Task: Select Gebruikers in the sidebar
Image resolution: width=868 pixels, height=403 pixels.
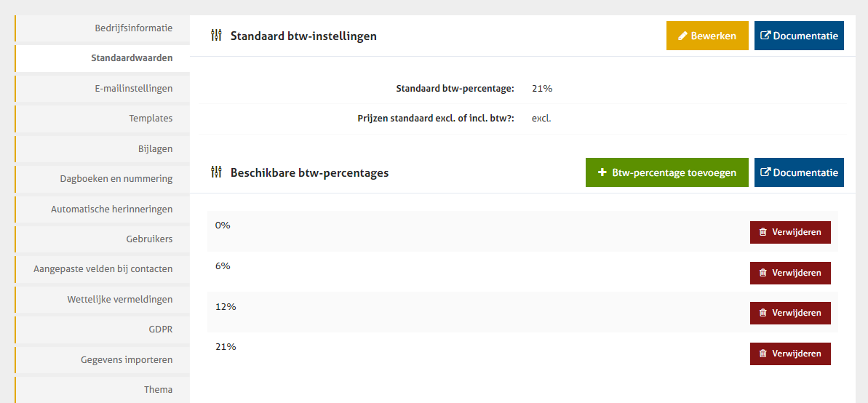Action: tap(149, 239)
